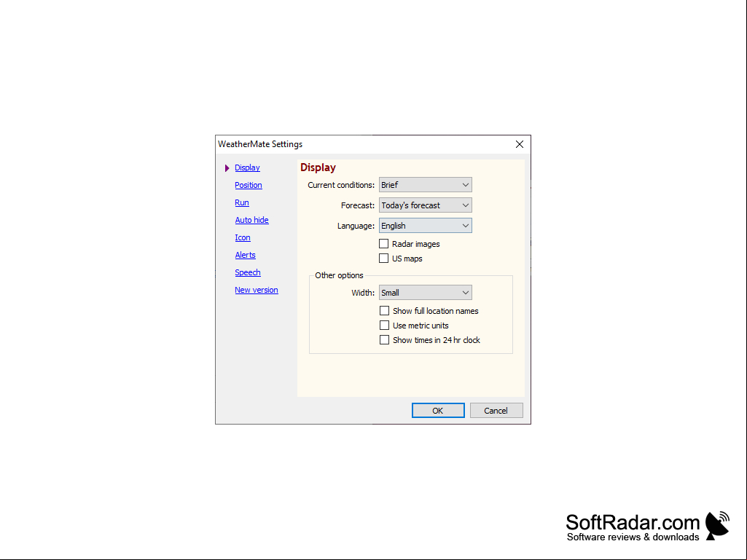Enable the Radar images checkbox
Viewport: 747px width, 560px height.
coord(383,244)
